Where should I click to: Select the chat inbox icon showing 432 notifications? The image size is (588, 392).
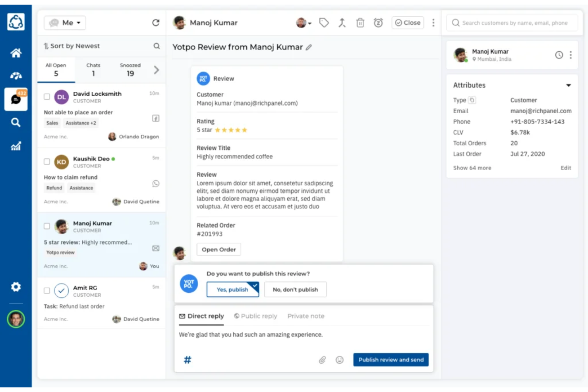pos(15,99)
